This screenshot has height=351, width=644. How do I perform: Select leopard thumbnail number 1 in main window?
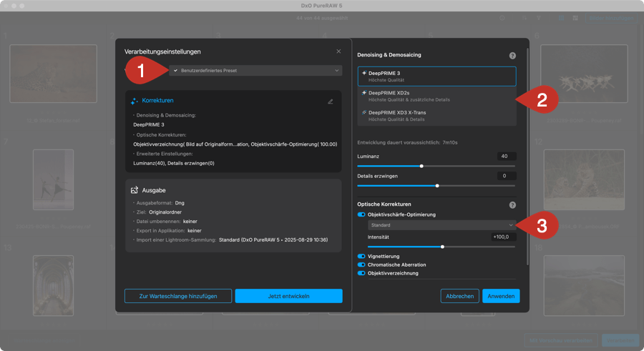pos(54,74)
